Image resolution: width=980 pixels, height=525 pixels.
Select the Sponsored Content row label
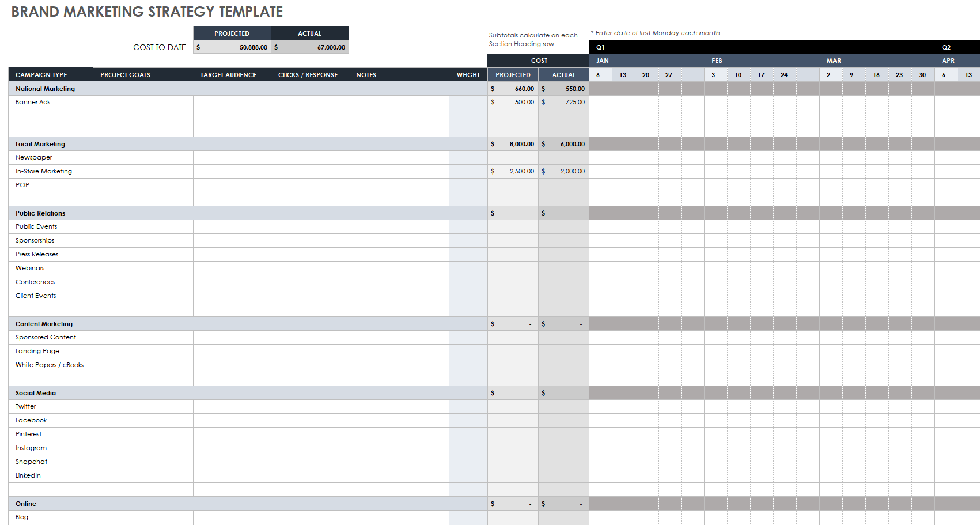46,337
